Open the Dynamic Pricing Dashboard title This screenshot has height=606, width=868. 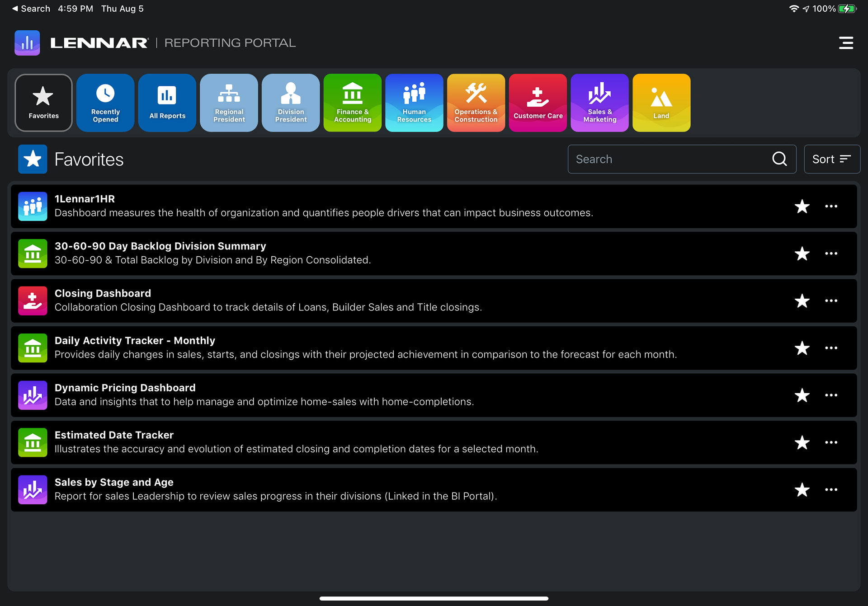125,388
